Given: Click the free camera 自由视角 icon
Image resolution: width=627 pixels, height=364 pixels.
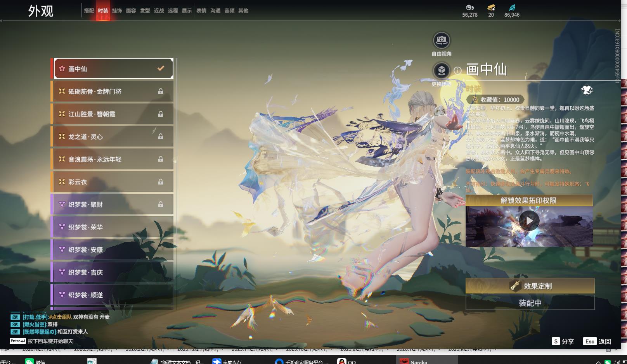Looking at the screenshot, I should pyautogui.click(x=441, y=40).
